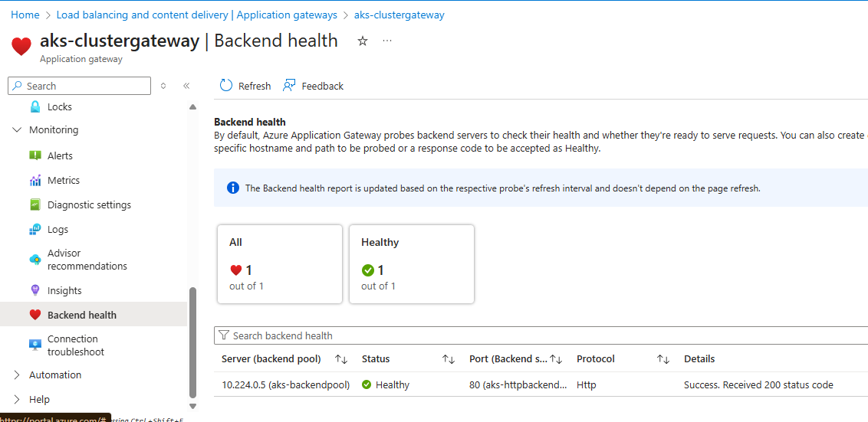Click the Metrics chart icon

(x=35, y=180)
